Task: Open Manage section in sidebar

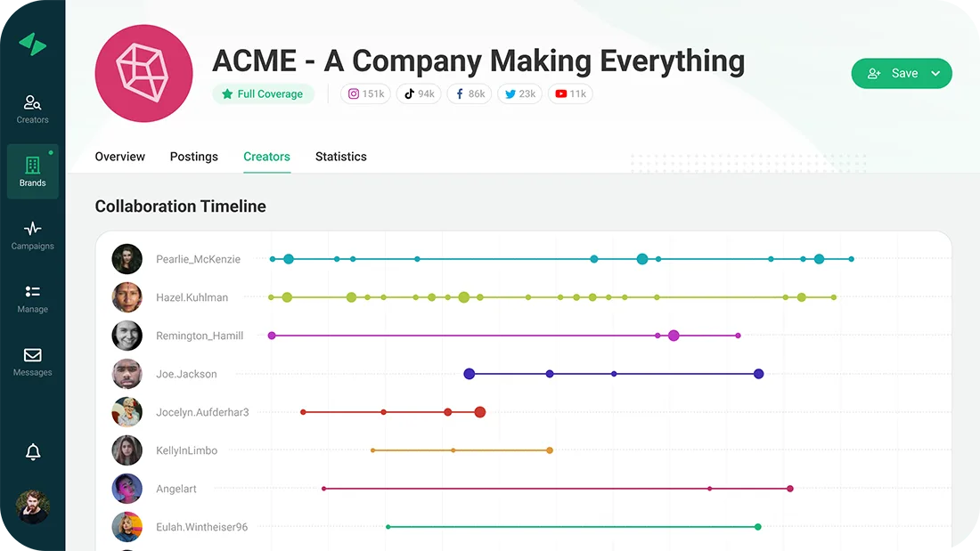Action: pos(32,298)
